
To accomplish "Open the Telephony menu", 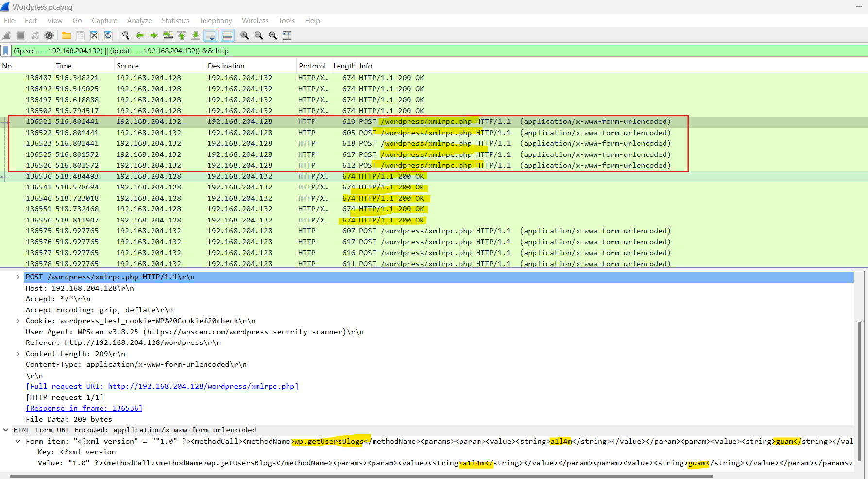I will point(216,21).
